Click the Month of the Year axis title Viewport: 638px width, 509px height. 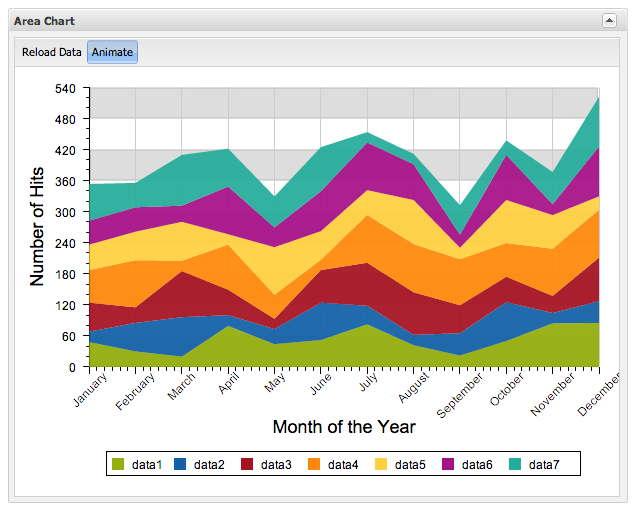[x=344, y=427]
